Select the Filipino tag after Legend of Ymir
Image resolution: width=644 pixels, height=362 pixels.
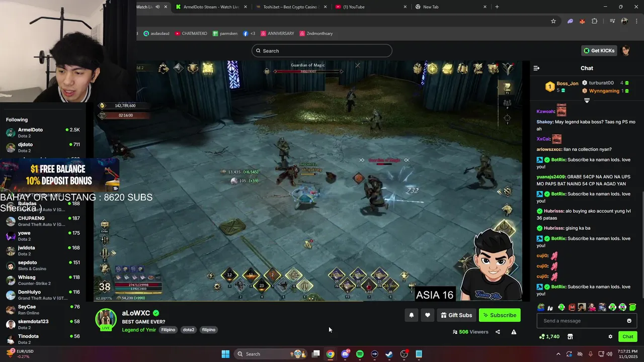point(168,330)
